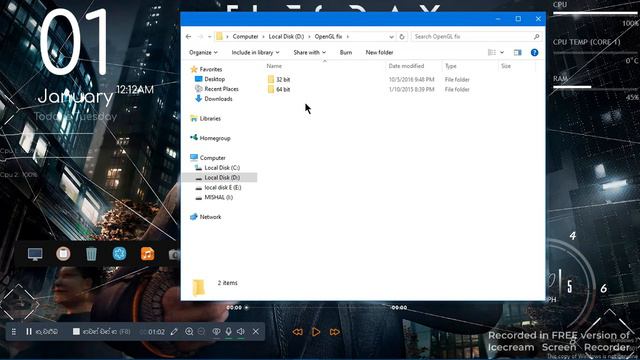Click the Local Disk (D:) breadcrumb

point(286,36)
